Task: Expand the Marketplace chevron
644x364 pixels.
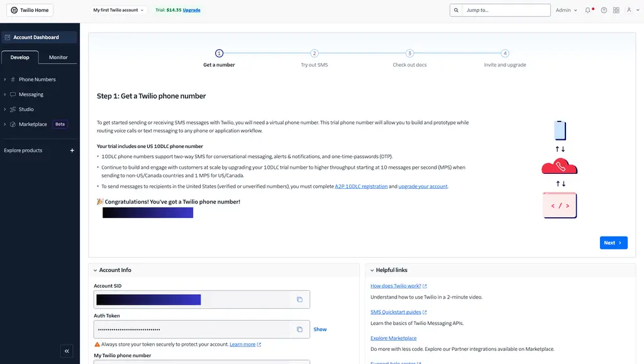Action: tap(5, 124)
